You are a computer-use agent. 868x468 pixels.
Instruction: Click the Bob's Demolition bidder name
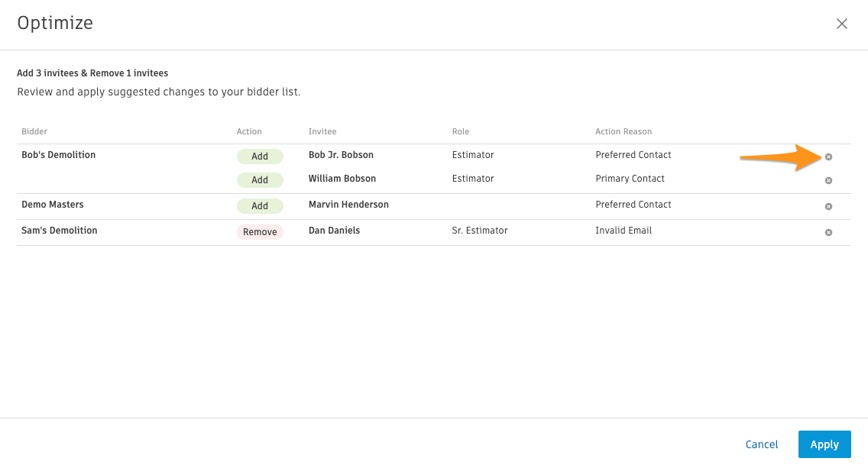pyautogui.click(x=58, y=155)
